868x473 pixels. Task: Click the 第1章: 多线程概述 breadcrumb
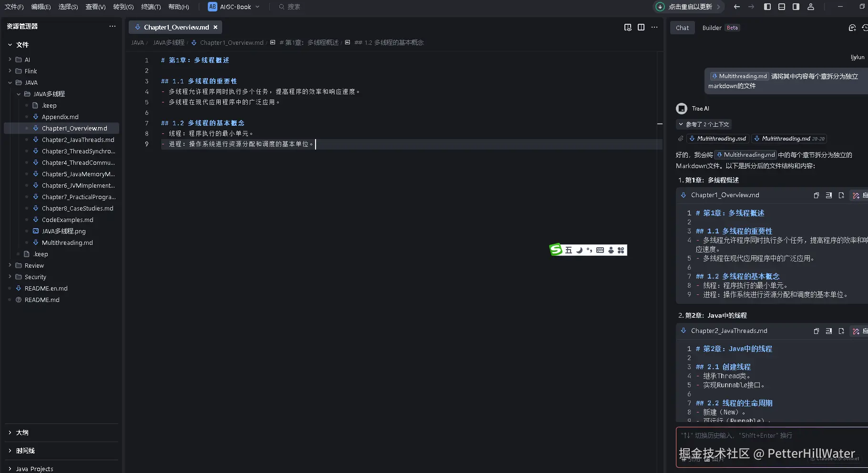309,42
